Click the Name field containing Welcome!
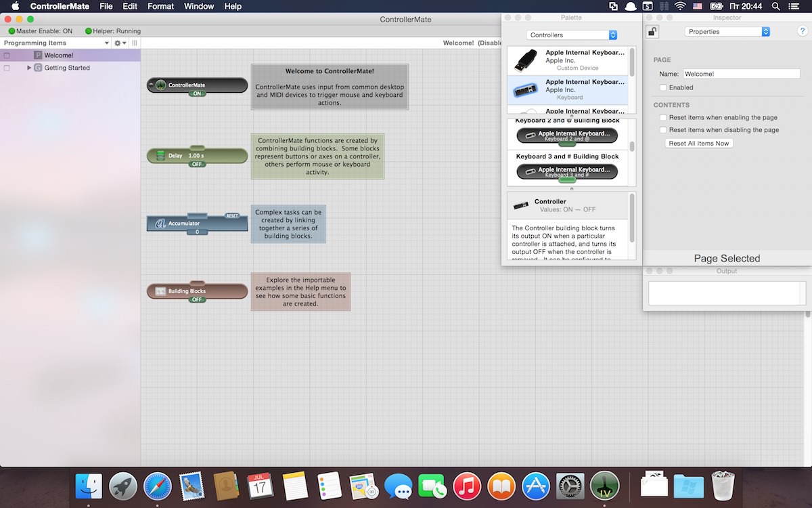812x508 pixels. 741,74
